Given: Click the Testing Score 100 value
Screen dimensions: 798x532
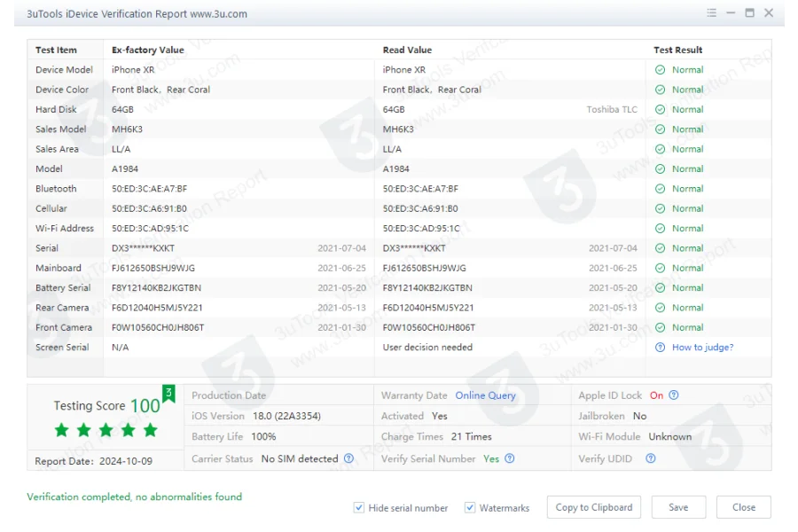Looking at the screenshot, I should point(145,406).
